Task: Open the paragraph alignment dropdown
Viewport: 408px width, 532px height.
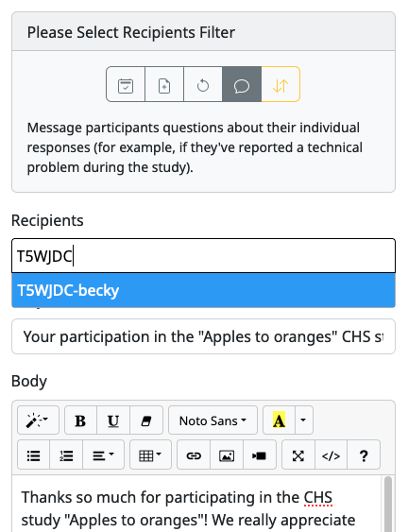Action: click(104, 455)
